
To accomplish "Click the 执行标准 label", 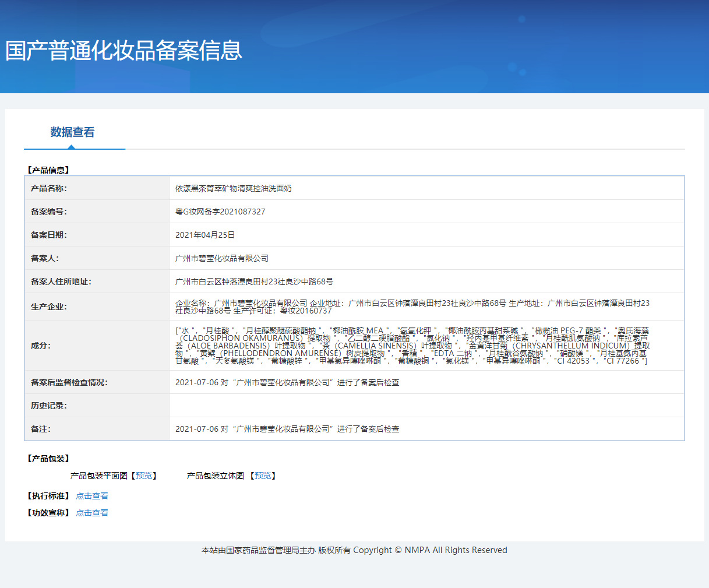I will tap(48, 496).
